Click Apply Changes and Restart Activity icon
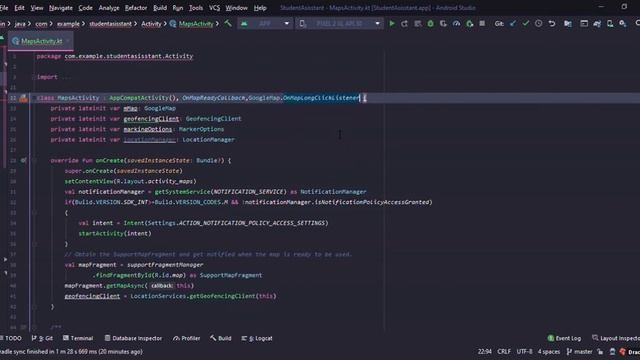 point(404,24)
